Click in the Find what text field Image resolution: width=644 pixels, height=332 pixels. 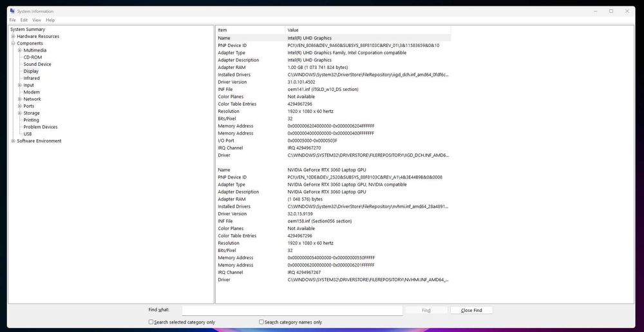click(x=292, y=310)
